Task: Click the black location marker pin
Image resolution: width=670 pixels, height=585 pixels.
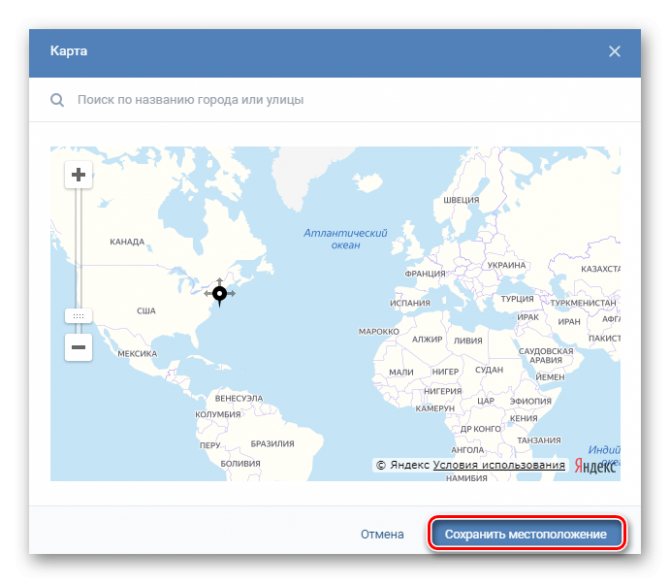Action: [219, 293]
